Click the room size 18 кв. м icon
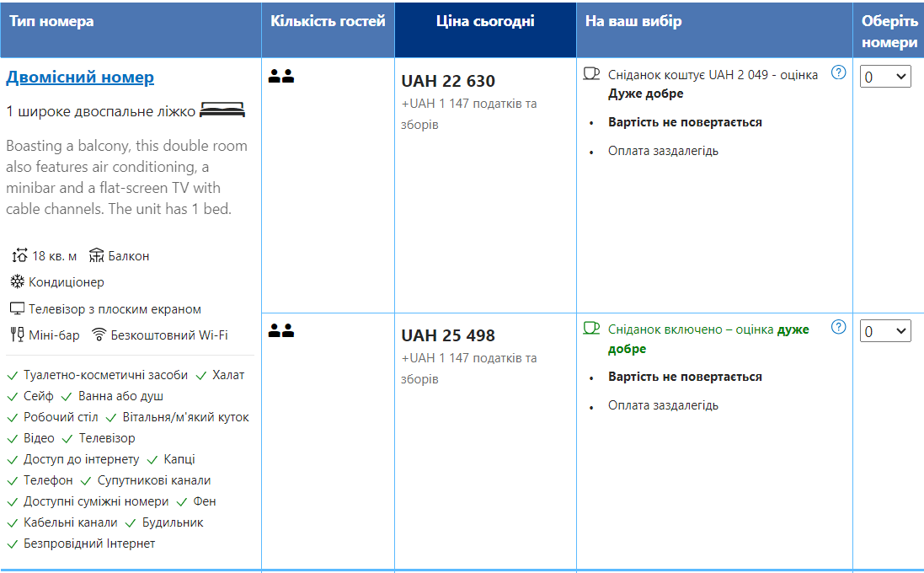This screenshot has height=573, width=924. click(20, 255)
